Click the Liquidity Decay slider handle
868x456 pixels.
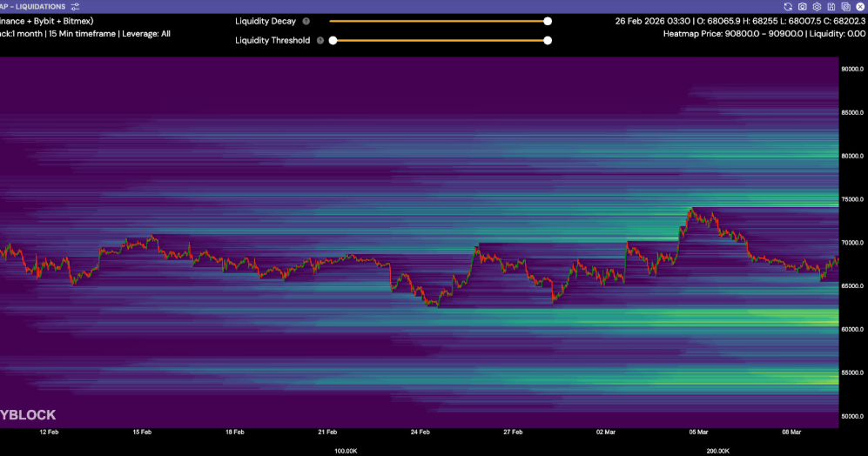point(548,21)
